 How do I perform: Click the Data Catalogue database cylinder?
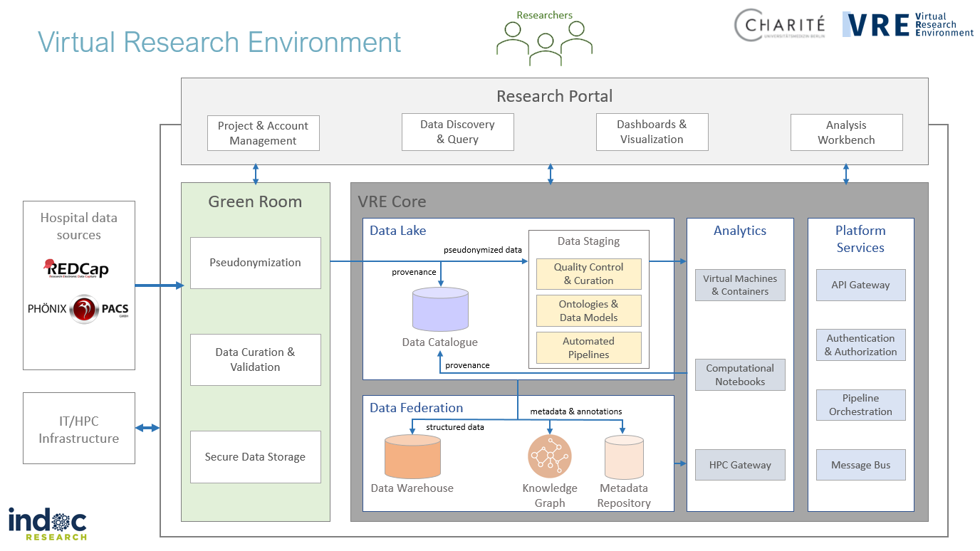pos(440,308)
